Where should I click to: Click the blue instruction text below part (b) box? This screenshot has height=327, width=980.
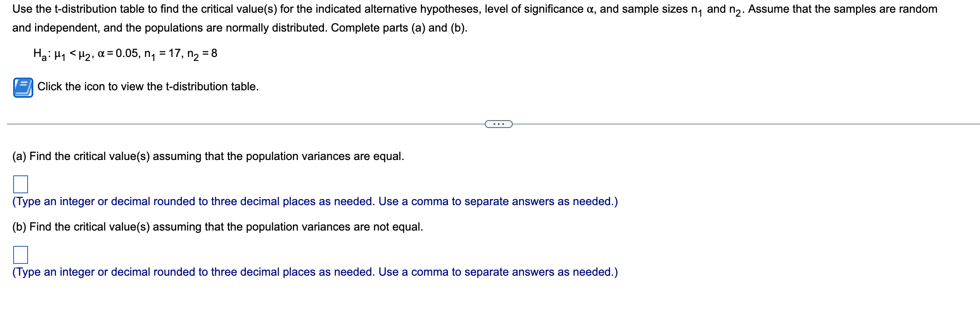(x=315, y=272)
